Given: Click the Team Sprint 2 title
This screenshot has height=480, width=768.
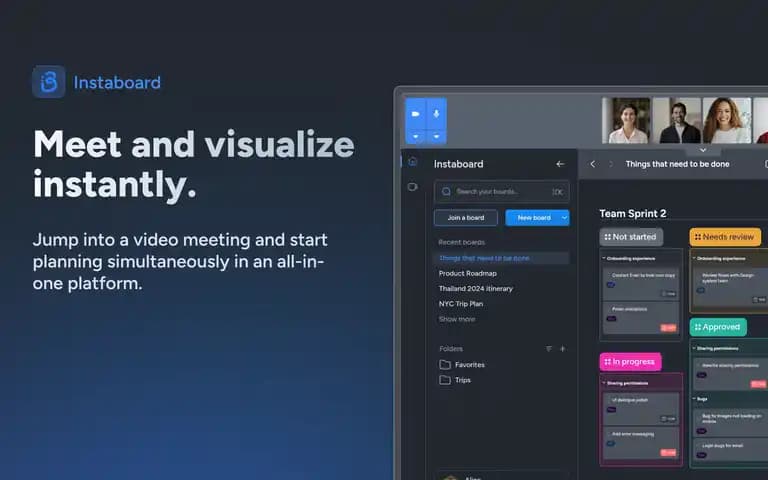Looking at the screenshot, I should click(x=632, y=214).
